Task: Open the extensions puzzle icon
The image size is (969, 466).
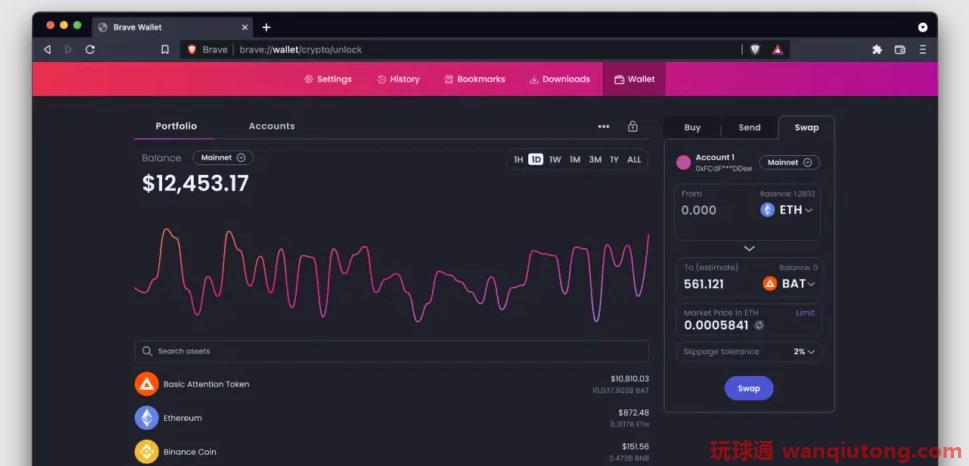Action: click(x=877, y=49)
